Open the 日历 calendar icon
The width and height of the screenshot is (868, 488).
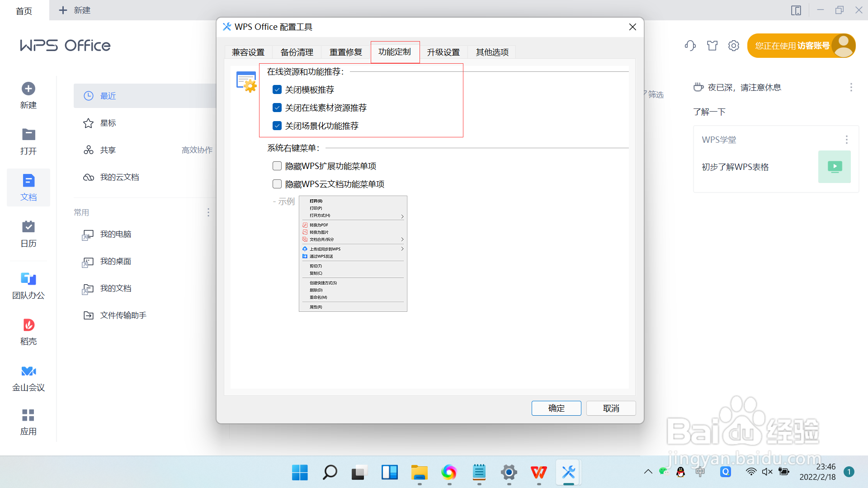(28, 226)
